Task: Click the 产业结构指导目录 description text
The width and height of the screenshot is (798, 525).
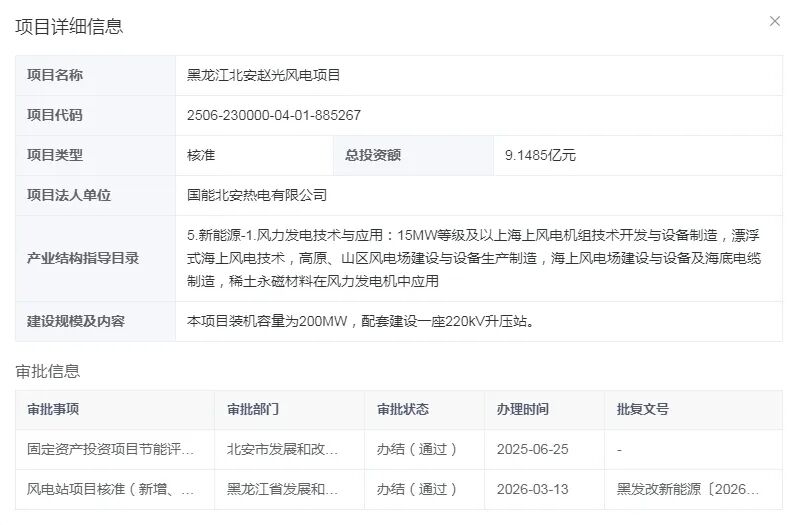Action: click(475, 258)
